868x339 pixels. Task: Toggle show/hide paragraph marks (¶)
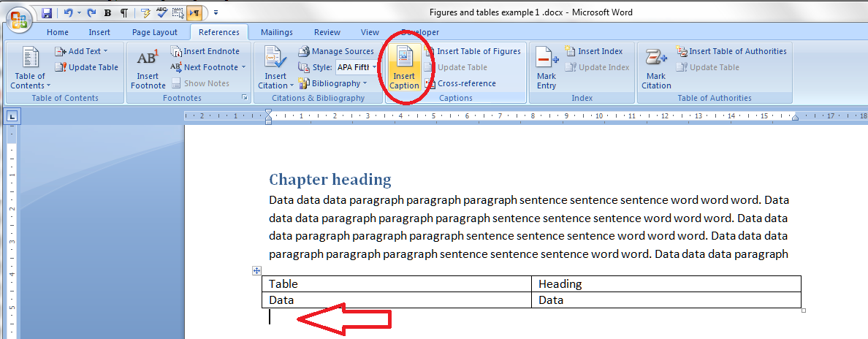[x=124, y=13]
